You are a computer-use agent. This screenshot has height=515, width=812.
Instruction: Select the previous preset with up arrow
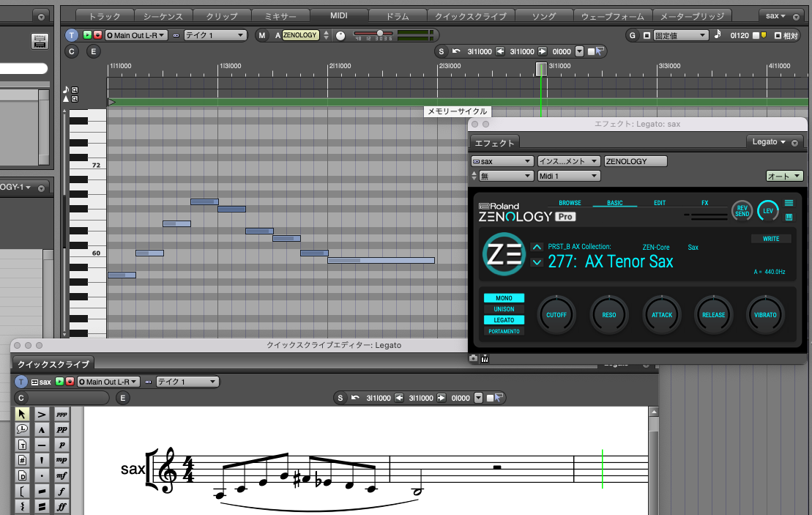(x=537, y=247)
